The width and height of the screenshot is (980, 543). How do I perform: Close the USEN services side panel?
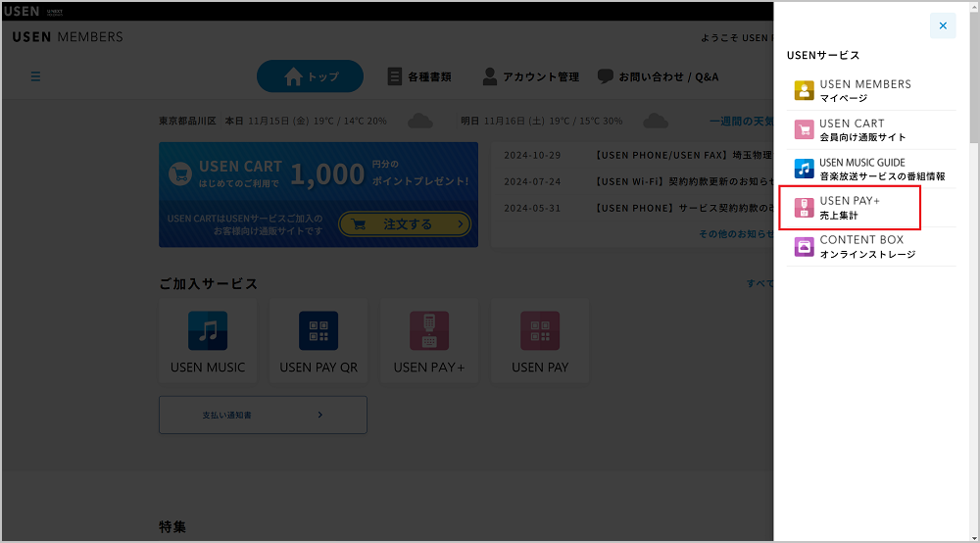[x=942, y=25]
